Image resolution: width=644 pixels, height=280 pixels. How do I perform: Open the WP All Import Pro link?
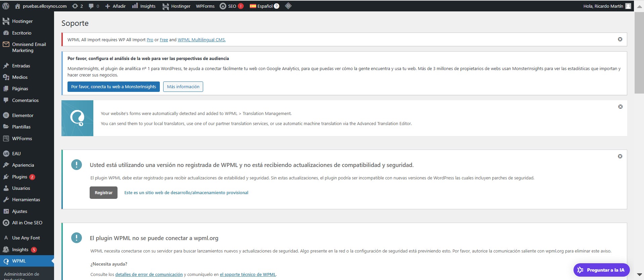coord(150,40)
